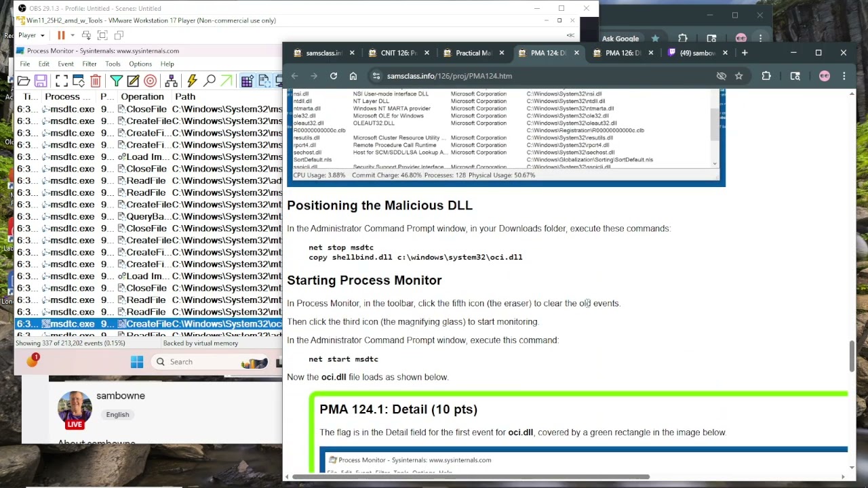This screenshot has width=868, height=488.
Task: Click the crossed-out eye icon in address bar
Action: (x=722, y=76)
